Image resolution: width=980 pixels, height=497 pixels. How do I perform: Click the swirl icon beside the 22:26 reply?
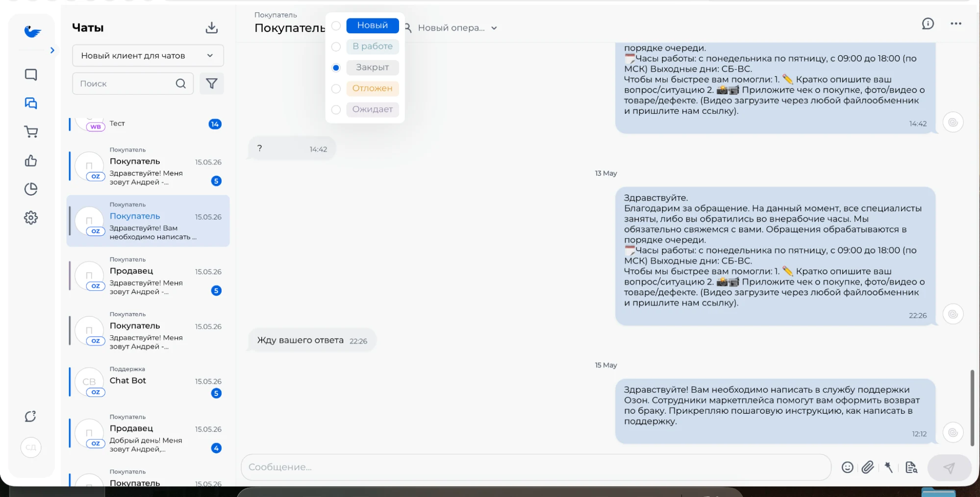pyautogui.click(x=953, y=314)
